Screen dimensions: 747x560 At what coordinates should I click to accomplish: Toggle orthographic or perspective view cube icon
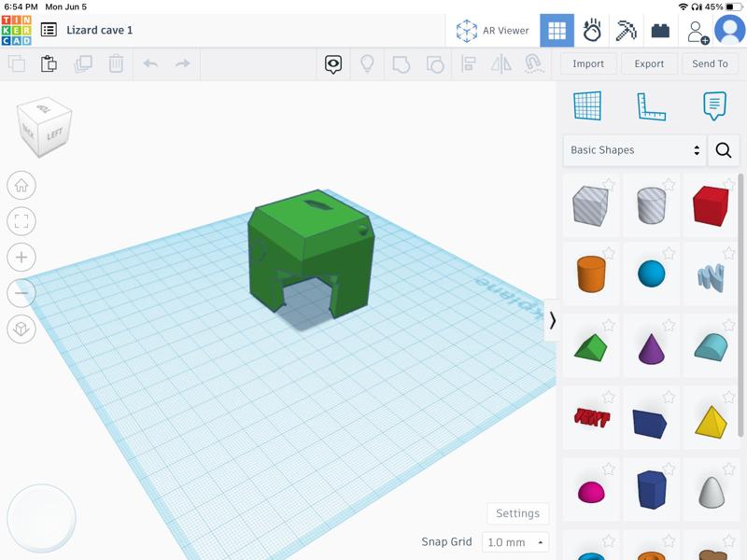21,329
